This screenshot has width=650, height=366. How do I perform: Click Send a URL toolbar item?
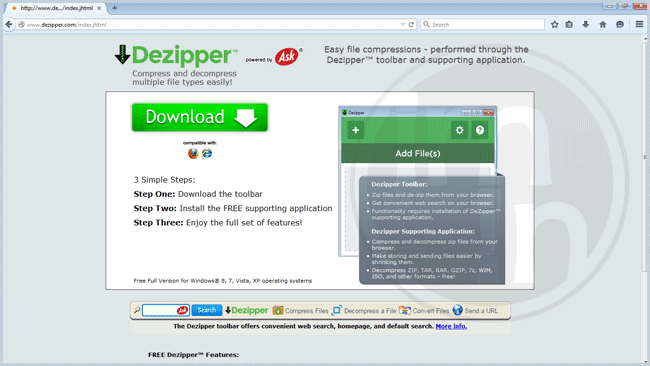[475, 310]
